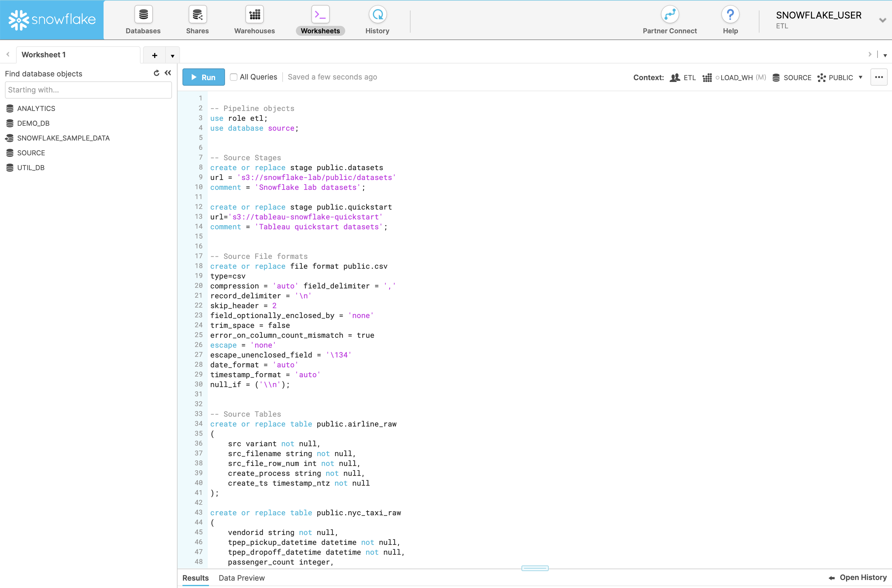892x588 pixels.
Task: Expand the context settings dropdown arrow
Action: 861,77
